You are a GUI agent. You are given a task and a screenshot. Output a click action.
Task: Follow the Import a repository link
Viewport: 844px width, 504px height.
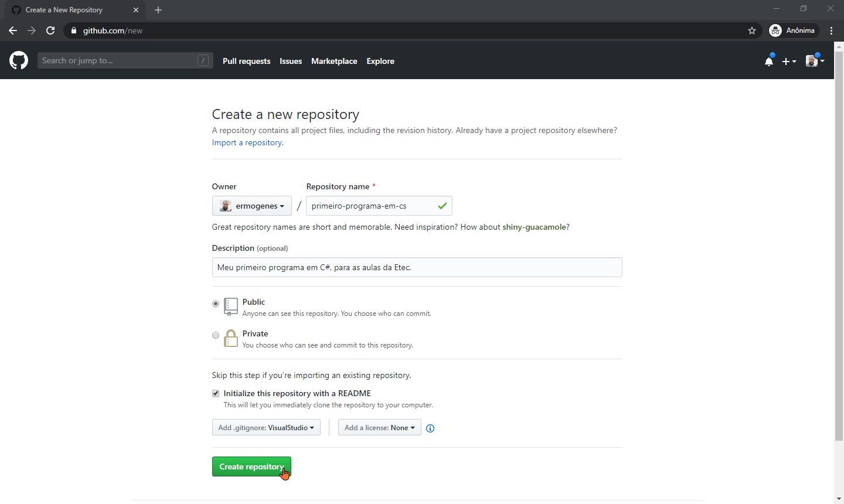point(247,142)
